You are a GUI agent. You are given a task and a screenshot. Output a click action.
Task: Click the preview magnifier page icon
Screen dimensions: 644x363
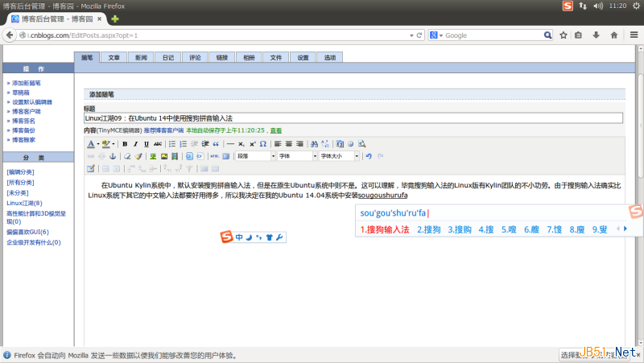[361, 144]
